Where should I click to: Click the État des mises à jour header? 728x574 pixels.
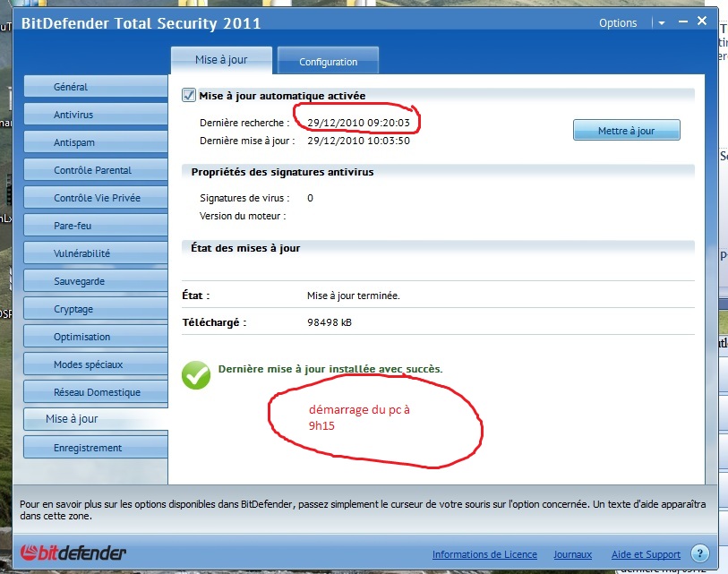(x=245, y=248)
